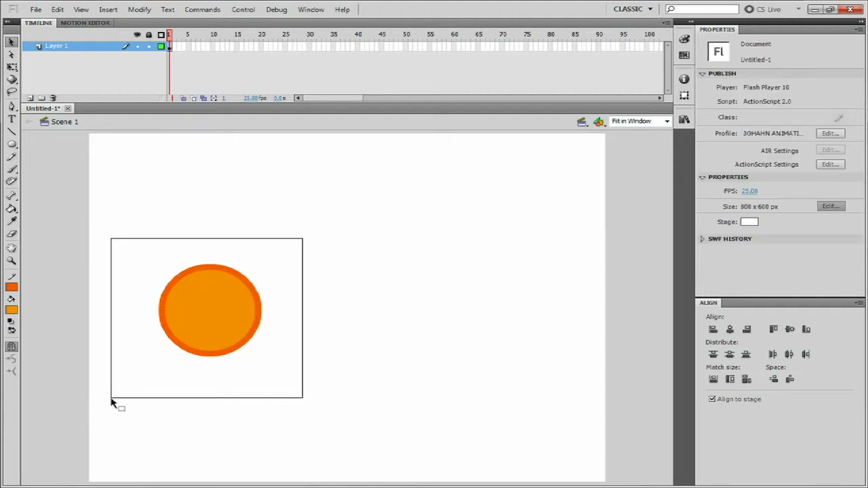Select the Eyedropper tool
This screenshot has width=868, height=488.
(12, 221)
